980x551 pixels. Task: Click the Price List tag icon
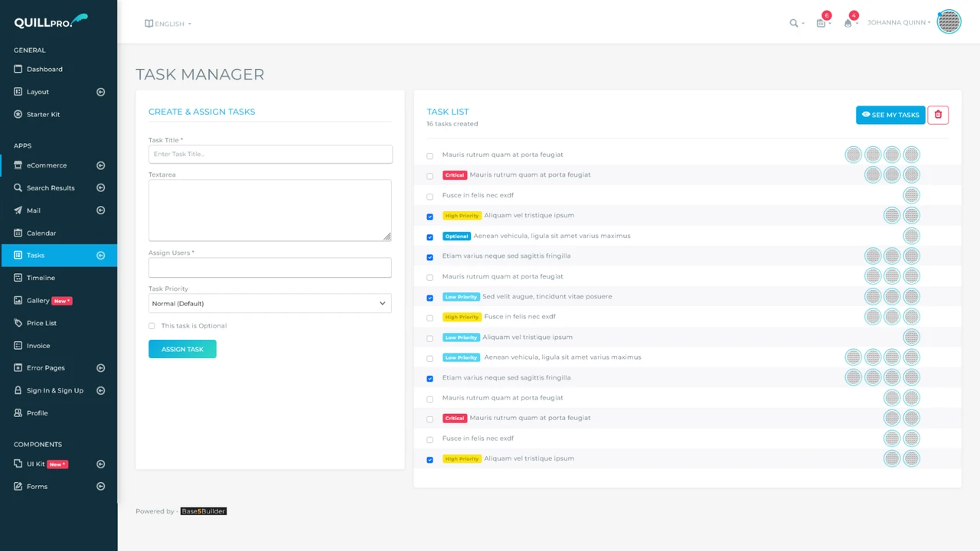tap(18, 323)
